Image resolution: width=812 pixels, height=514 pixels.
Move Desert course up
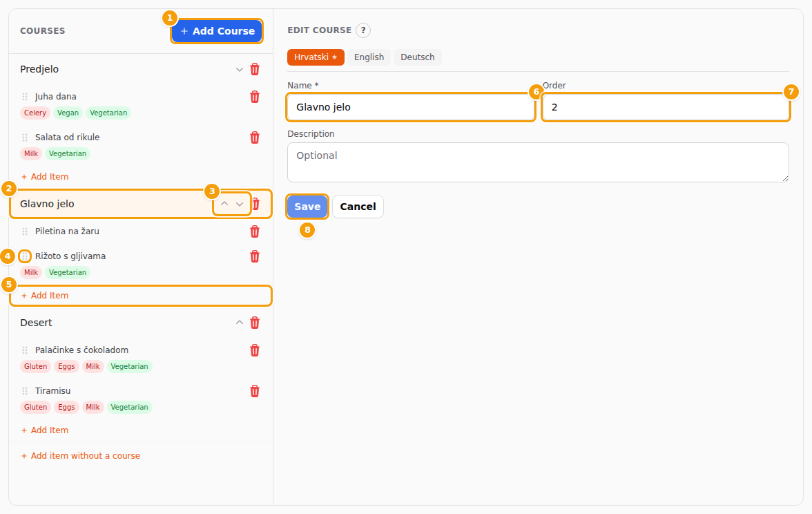[x=239, y=323]
